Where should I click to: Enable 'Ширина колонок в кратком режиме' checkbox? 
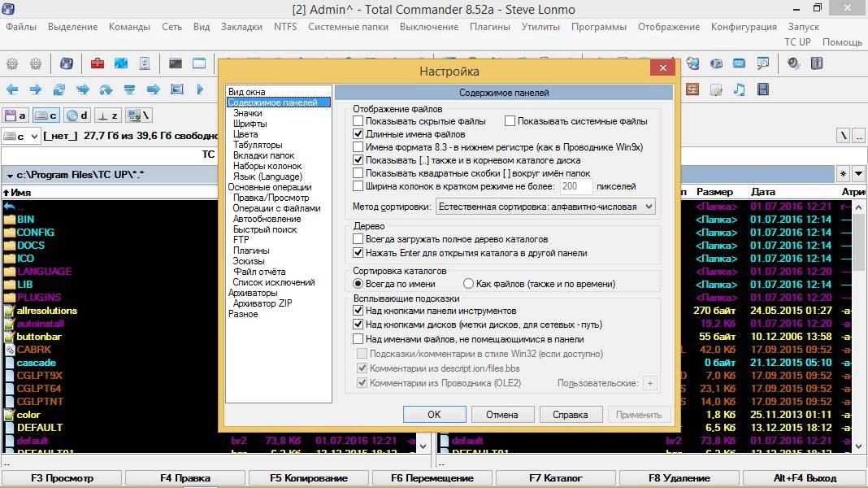pos(358,187)
